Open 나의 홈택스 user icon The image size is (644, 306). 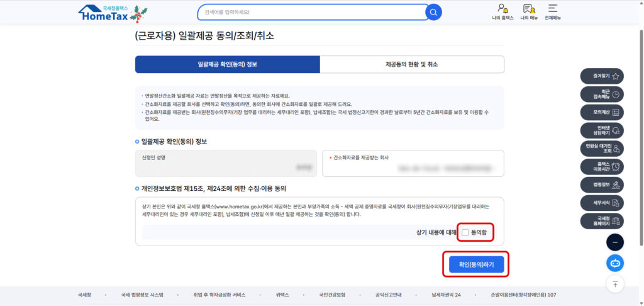coord(502,13)
